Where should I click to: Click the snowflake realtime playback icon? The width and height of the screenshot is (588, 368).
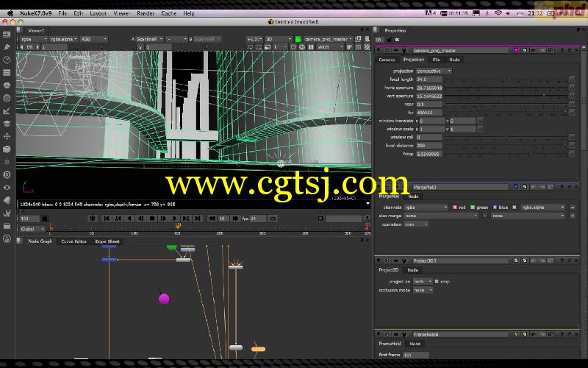93,218
